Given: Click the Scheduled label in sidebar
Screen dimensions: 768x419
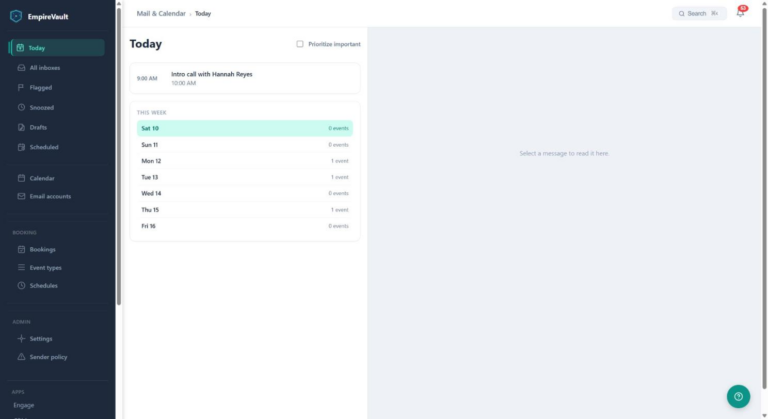Looking at the screenshot, I should pyautogui.click(x=44, y=148).
